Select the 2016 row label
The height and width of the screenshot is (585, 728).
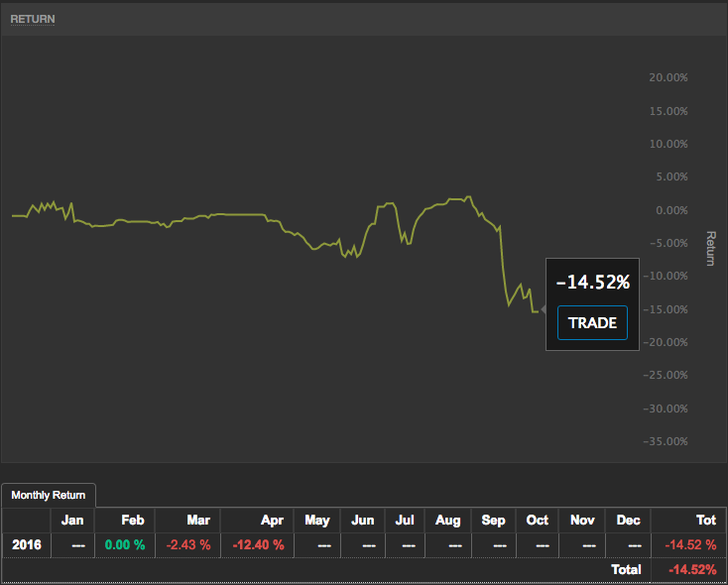[26, 544]
